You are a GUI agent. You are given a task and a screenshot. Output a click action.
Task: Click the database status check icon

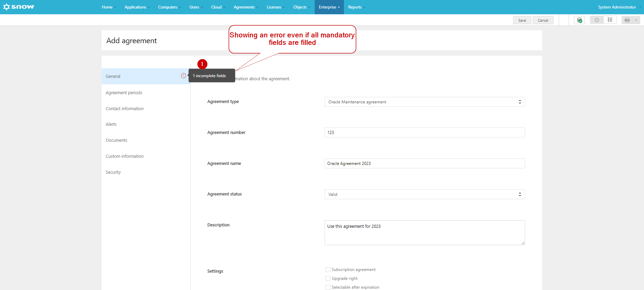tap(579, 20)
